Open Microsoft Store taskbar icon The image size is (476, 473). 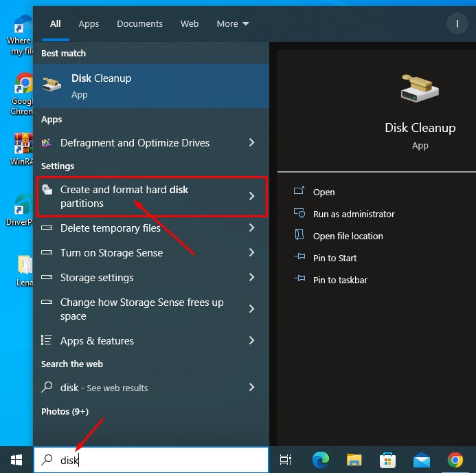coord(387,460)
